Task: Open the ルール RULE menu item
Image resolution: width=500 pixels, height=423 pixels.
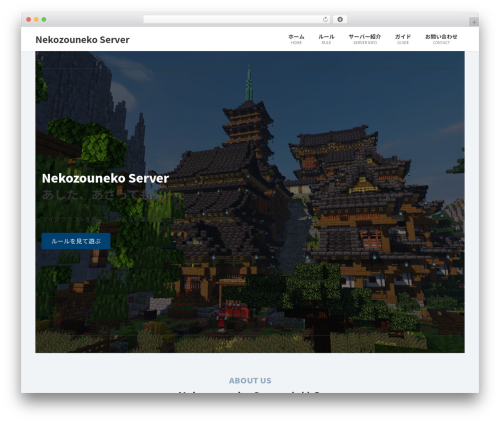Action: [326, 39]
